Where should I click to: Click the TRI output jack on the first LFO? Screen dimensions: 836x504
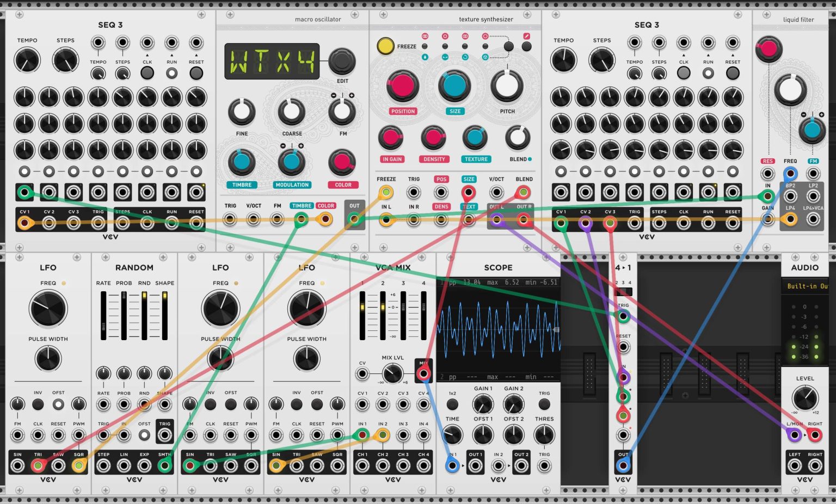click(38, 465)
